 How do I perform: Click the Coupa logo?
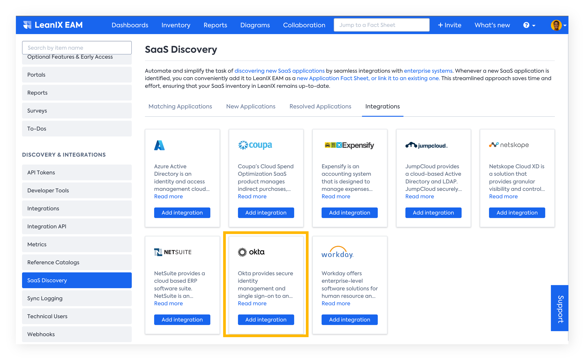tap(255, 145)
